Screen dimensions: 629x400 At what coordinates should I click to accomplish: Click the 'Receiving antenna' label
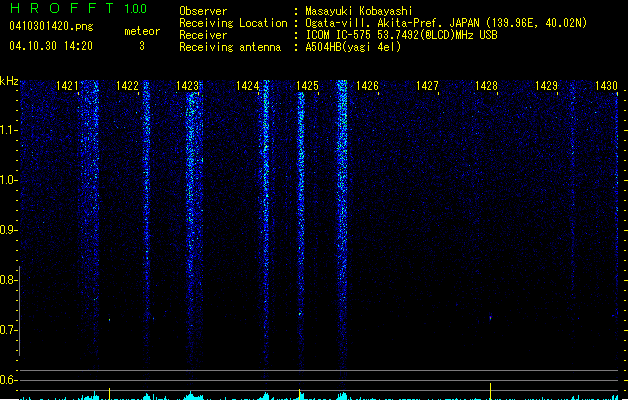pos(230,47)
